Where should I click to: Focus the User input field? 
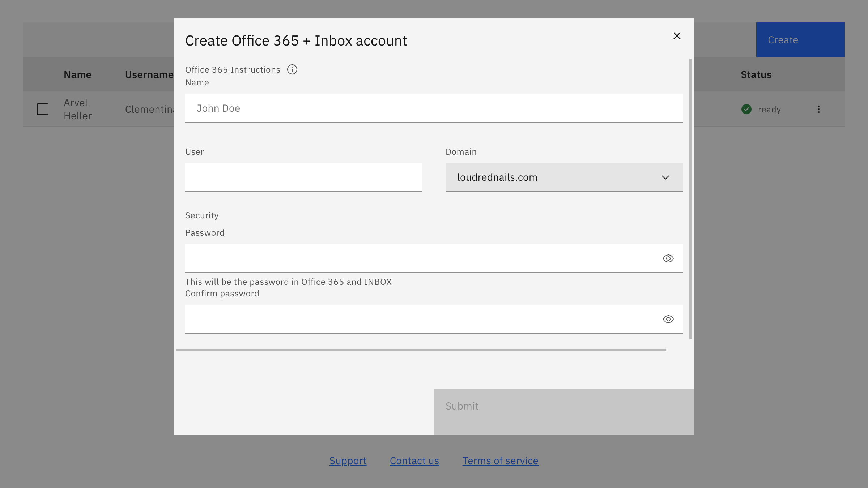[x=303, y=177]
